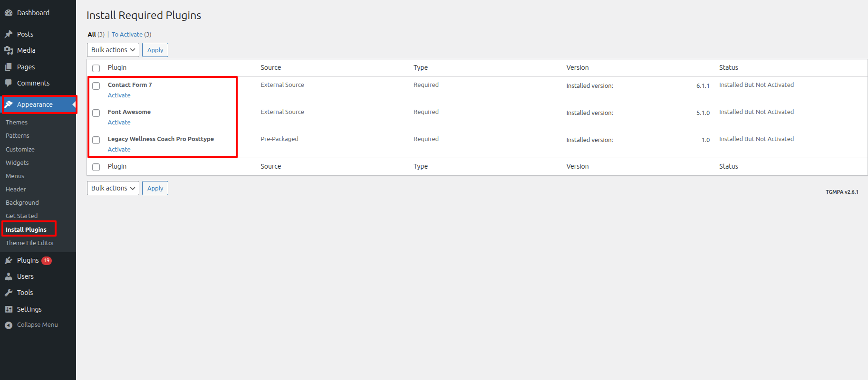Click the Dashboard gauge icon

(9, 13)
